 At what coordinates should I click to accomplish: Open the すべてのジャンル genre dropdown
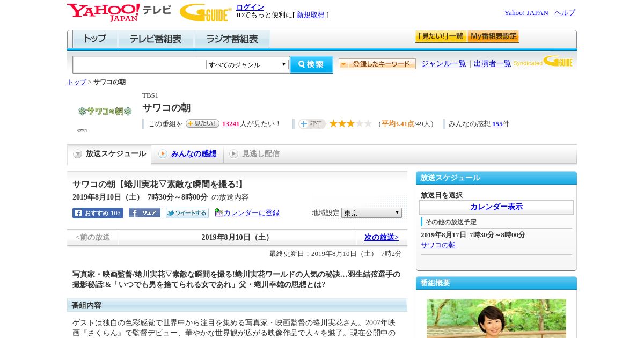[247, 64]
